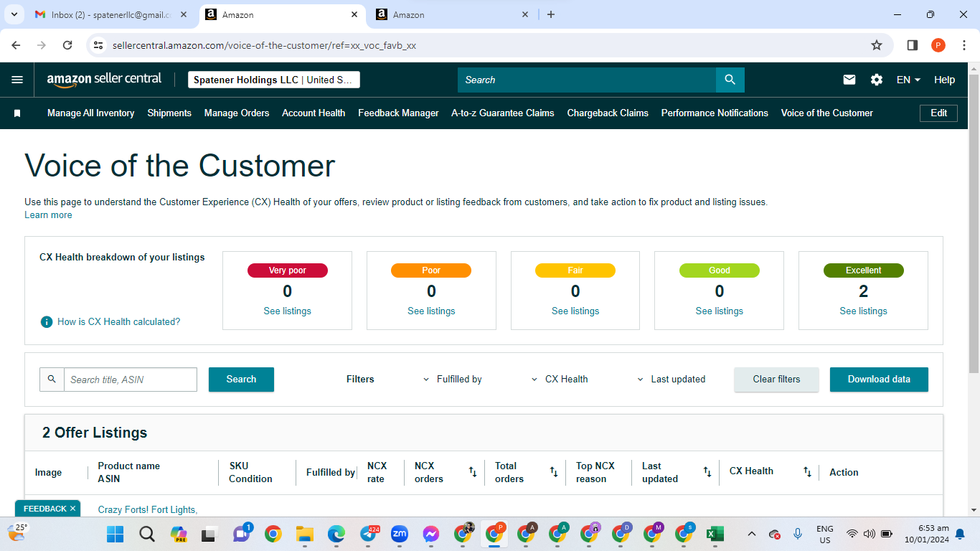Open the messages envelope icon
The image size is (980, 551).
tap(849, 80)
